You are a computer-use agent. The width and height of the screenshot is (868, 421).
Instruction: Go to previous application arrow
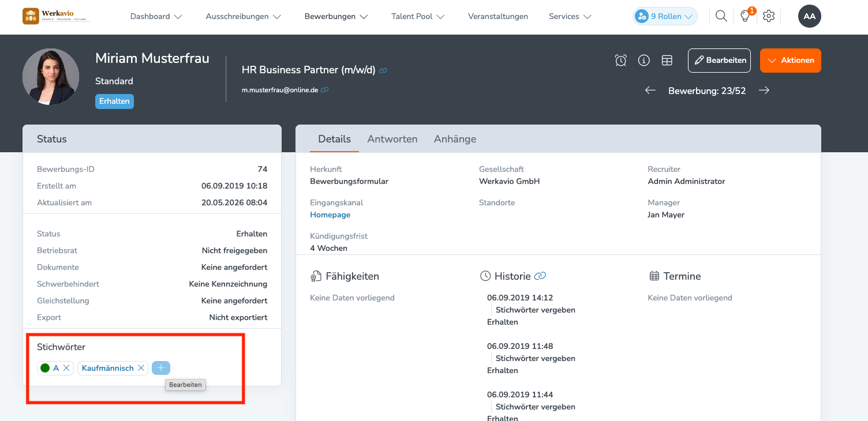point(650,91)
